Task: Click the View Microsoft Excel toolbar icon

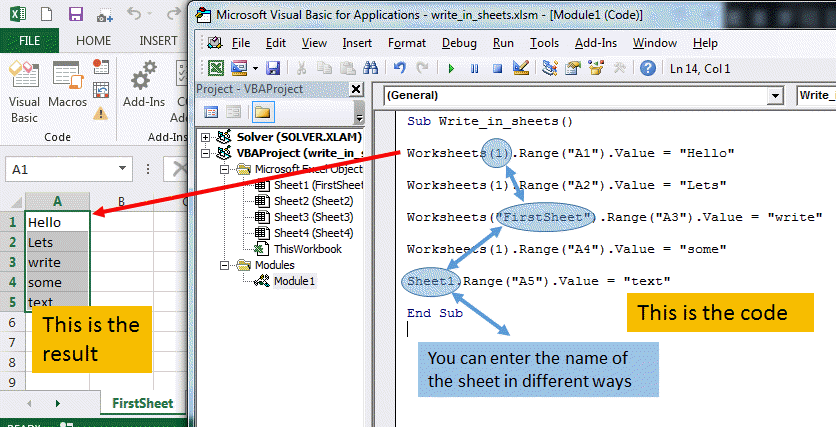Action: click(x=216, y=68)
